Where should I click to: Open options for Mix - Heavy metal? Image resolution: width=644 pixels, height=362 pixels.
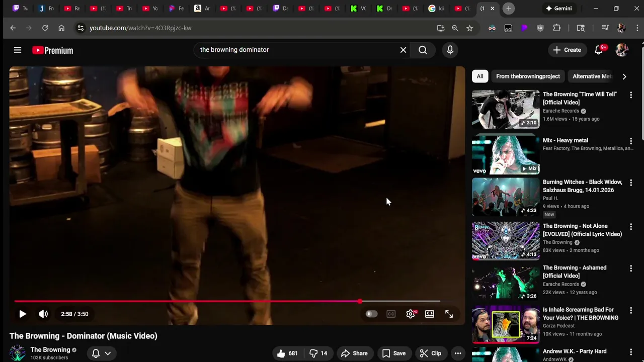tap(631, 141)
